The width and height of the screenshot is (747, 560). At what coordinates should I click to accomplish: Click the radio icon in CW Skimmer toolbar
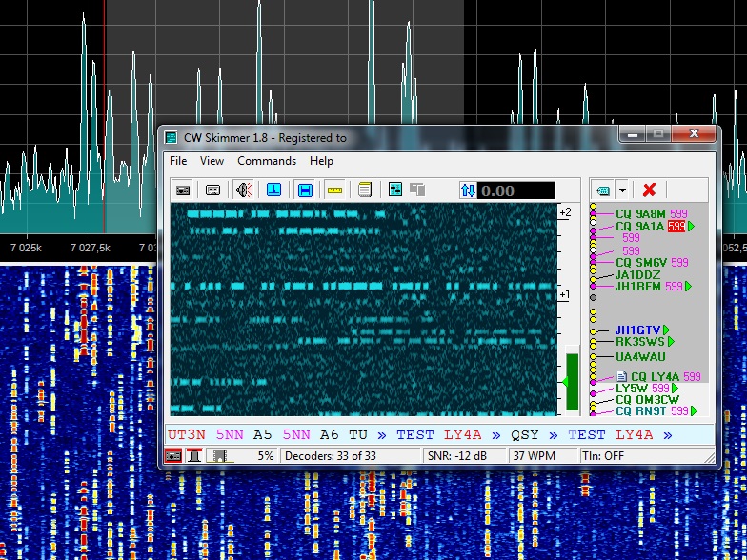click(x=183, y=190)
